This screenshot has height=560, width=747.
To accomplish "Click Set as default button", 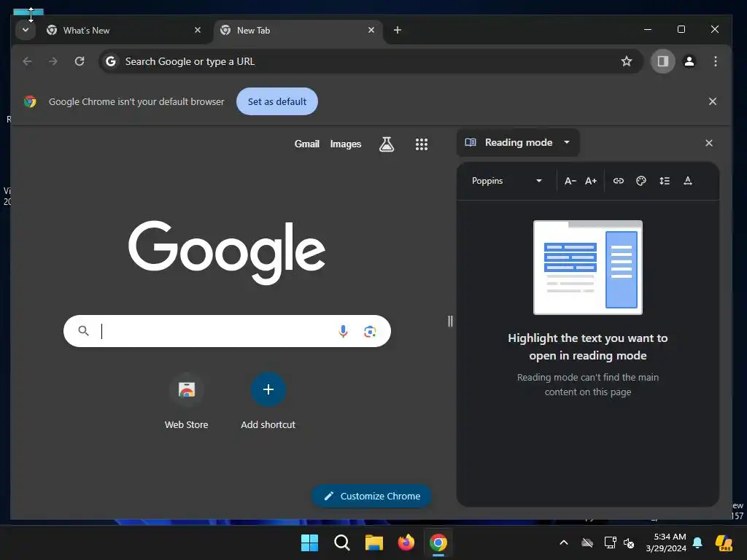I will 276,101.
